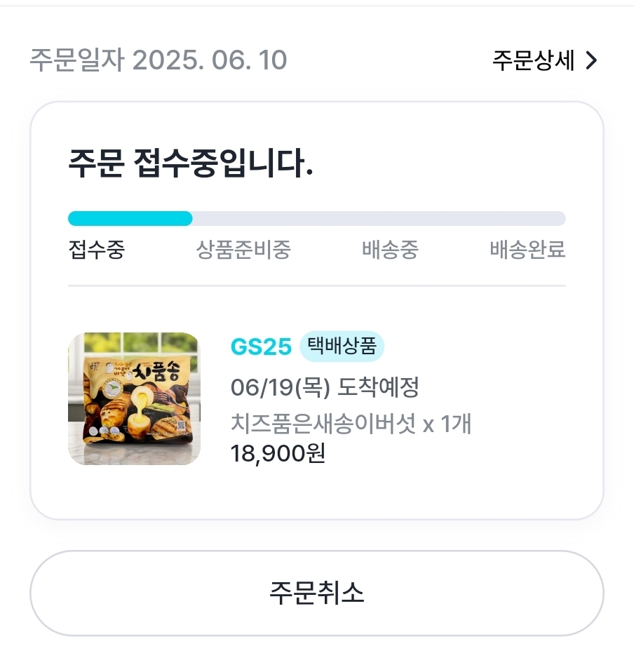Image resolution: width=634 pixels, height=672 pixels.
Task: Open the mushroom product thumbnail image
Action: tap(134, 398)
